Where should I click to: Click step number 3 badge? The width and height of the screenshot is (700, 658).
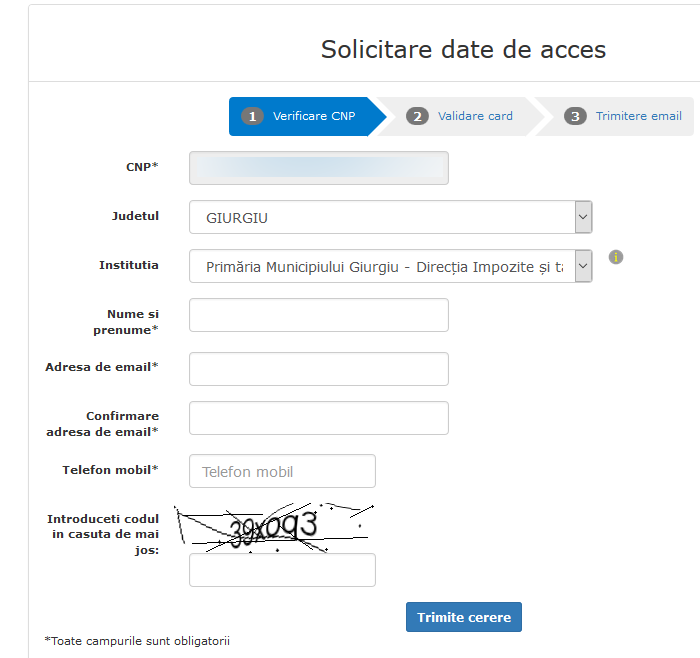point(575,116)
